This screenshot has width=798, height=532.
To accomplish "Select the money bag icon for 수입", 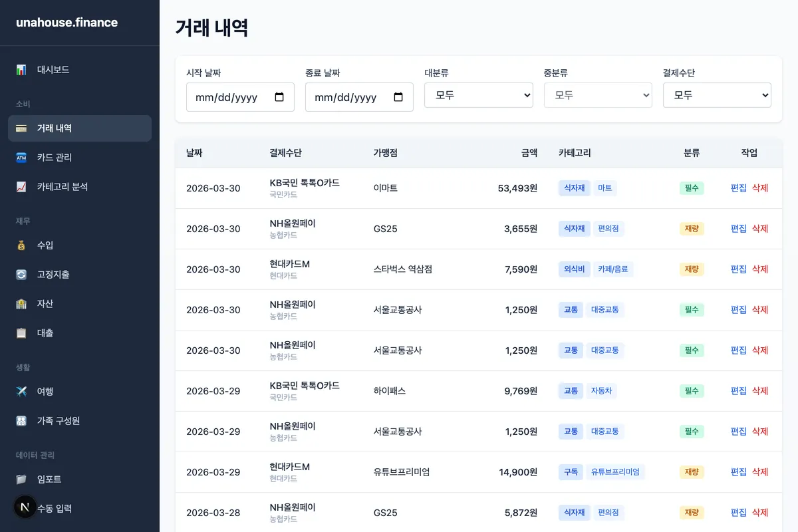I will [23, 245].
